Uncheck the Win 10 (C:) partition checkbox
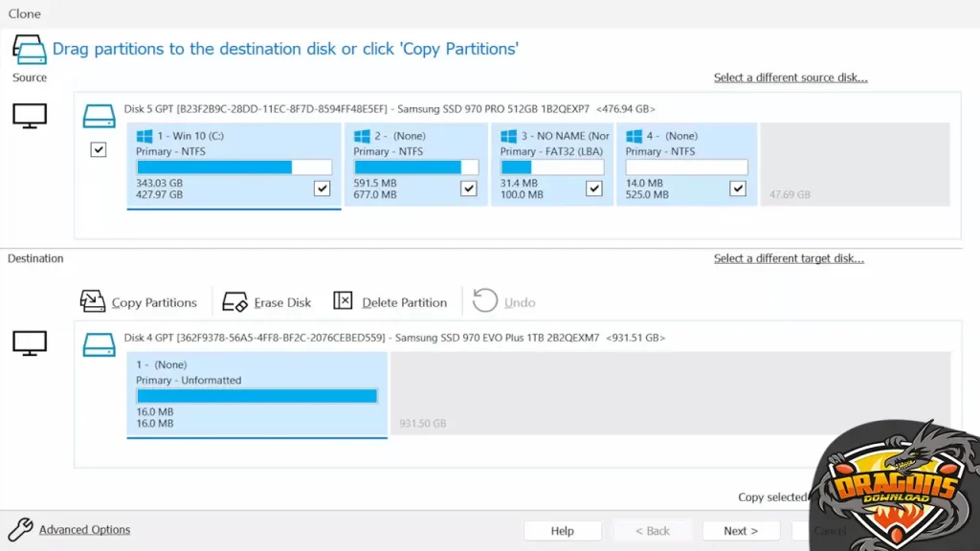Viewport: 980px width, 551px height. click(322, 188)
